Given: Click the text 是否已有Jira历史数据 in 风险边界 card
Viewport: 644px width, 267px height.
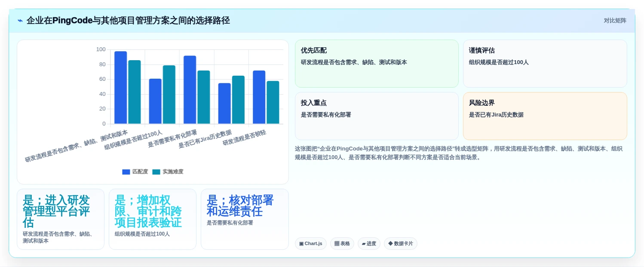Looking at the screenshot, I should (x=496, y=115).
